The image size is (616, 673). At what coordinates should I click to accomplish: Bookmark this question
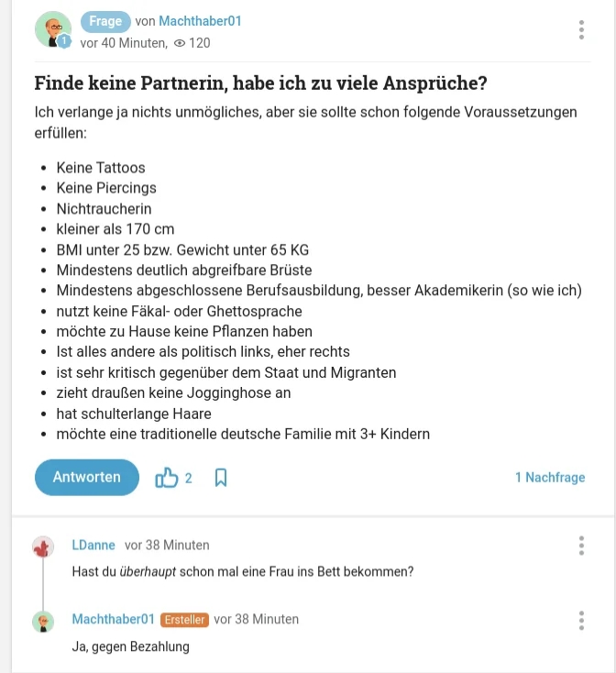click(221, 478)
